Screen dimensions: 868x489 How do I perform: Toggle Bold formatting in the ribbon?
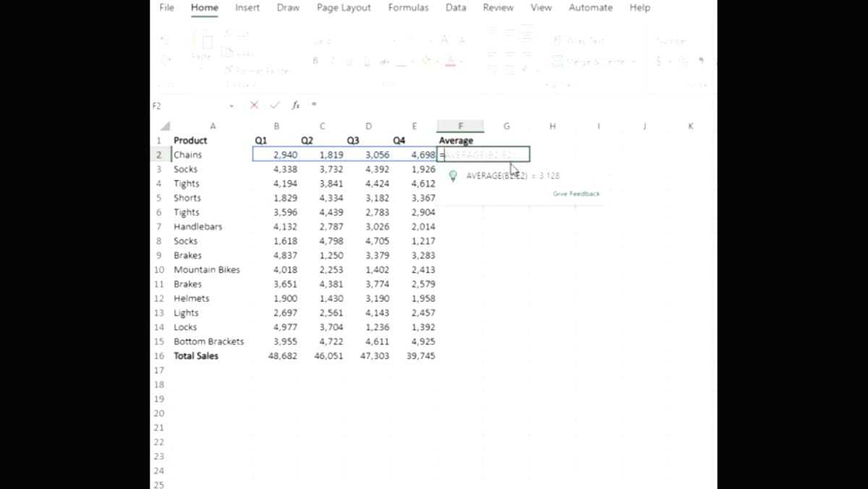coord(315,61)
